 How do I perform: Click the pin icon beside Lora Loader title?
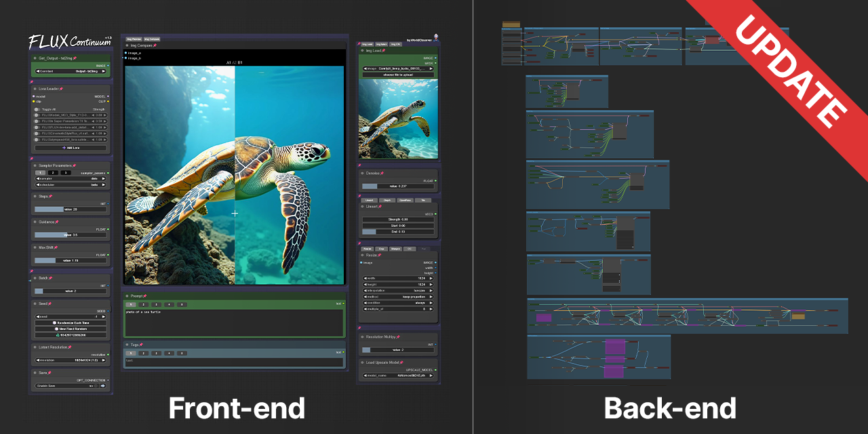(x=61, y=88)
